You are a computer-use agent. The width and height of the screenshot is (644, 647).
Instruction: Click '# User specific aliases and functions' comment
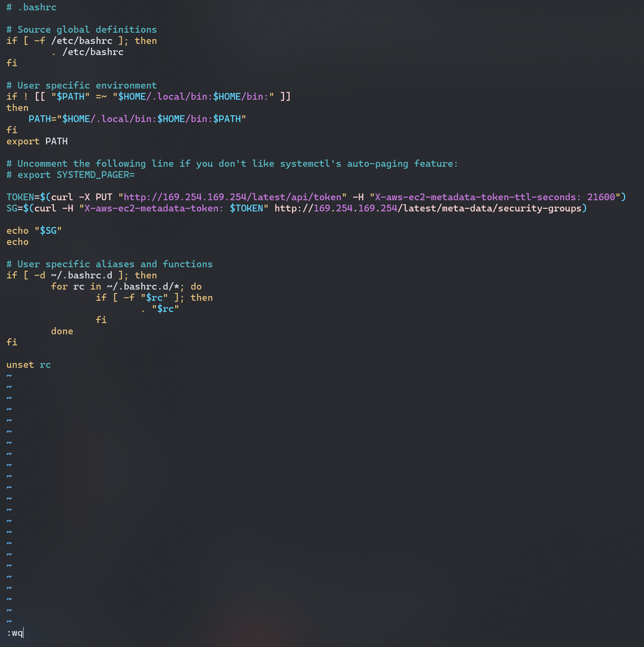click(110, 264)
